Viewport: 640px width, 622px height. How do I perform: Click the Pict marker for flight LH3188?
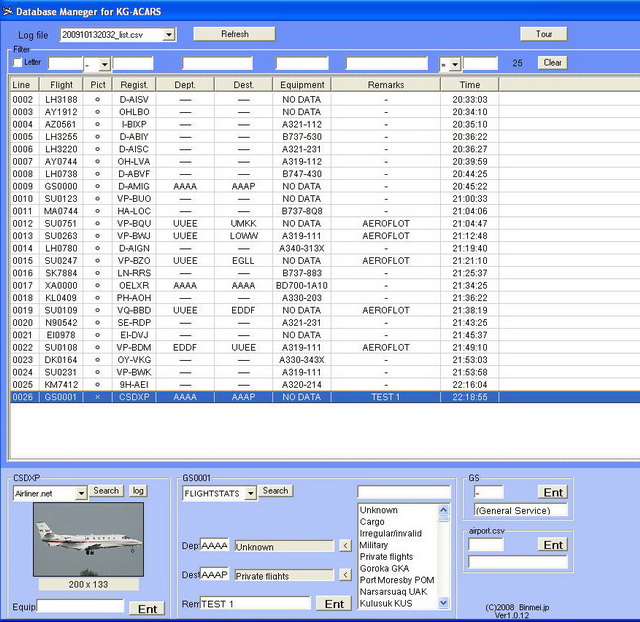(x=97, y=100)
